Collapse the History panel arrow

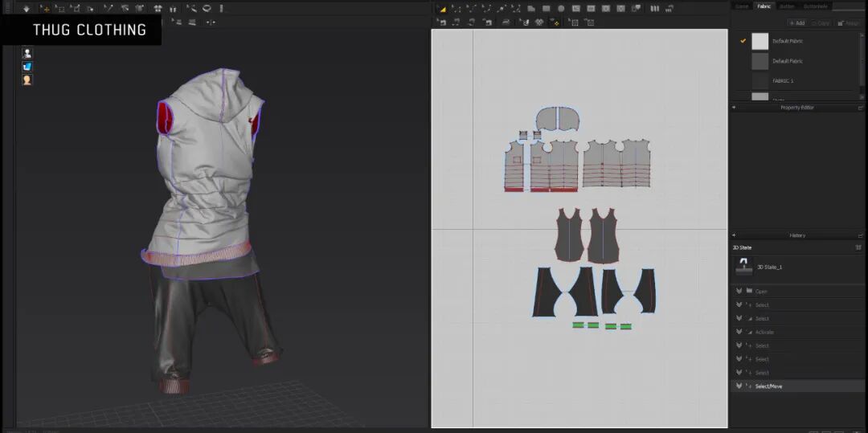[x=734, y=235]
